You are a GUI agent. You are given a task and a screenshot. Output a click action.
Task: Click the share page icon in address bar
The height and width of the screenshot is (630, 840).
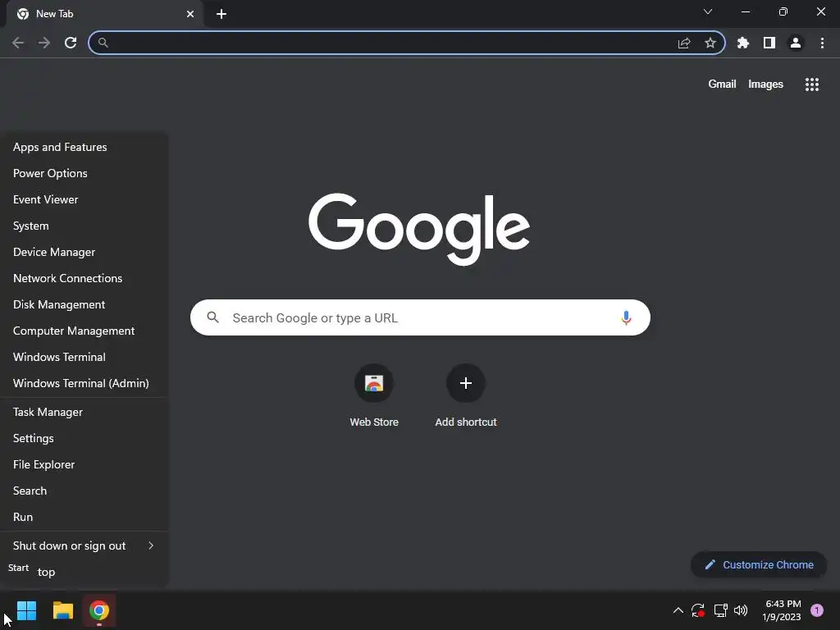(x=684, y=43)
